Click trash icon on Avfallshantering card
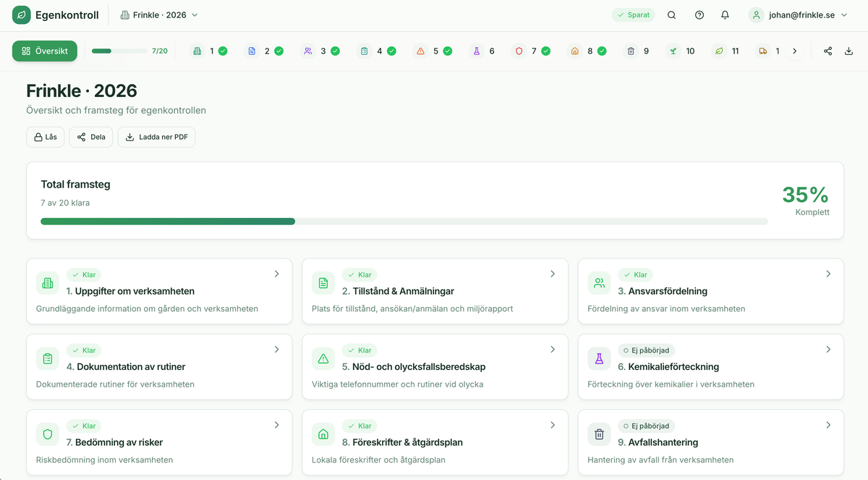868x480 pixels. tap(599, 434)
